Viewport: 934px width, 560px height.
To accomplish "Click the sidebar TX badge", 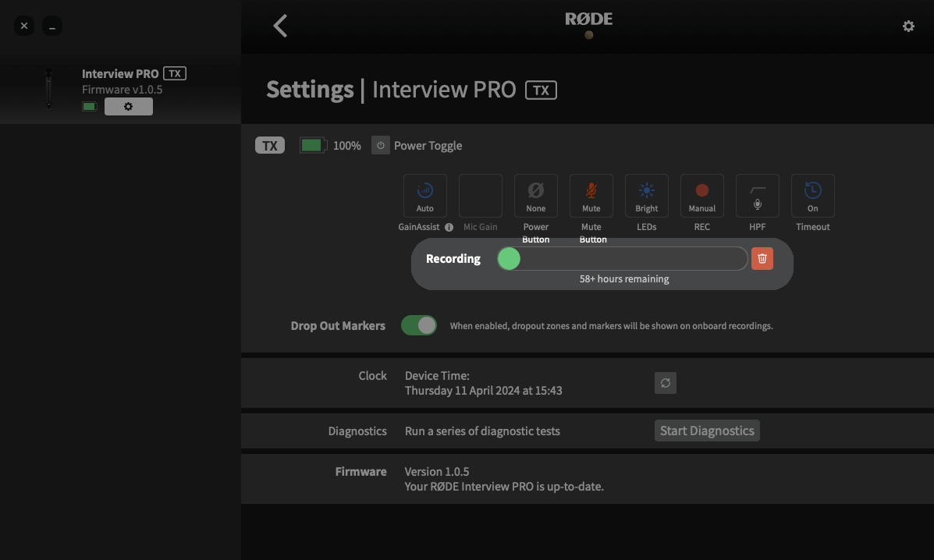I will pos(175,73).
